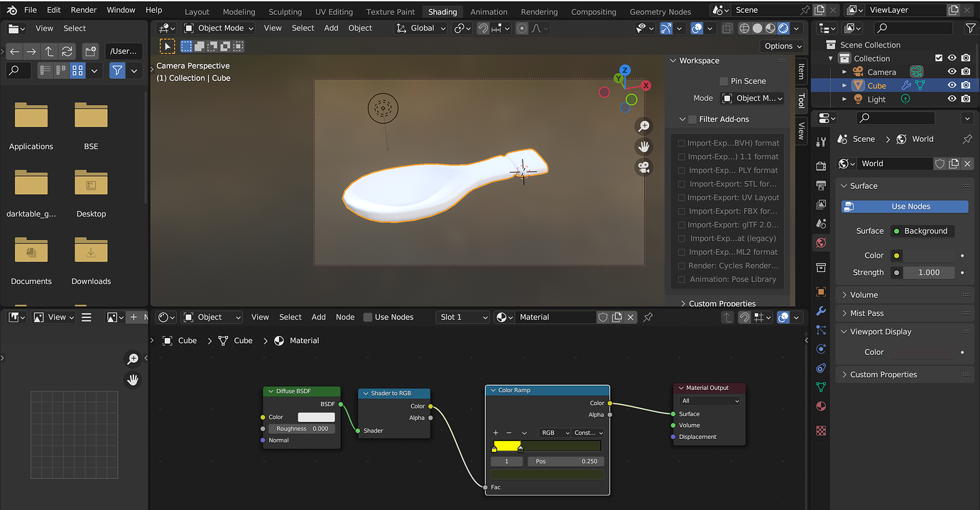Open the Physics properties tab icon
The width and height of the screenshot is (980, 510).
[x=821, y=349]
